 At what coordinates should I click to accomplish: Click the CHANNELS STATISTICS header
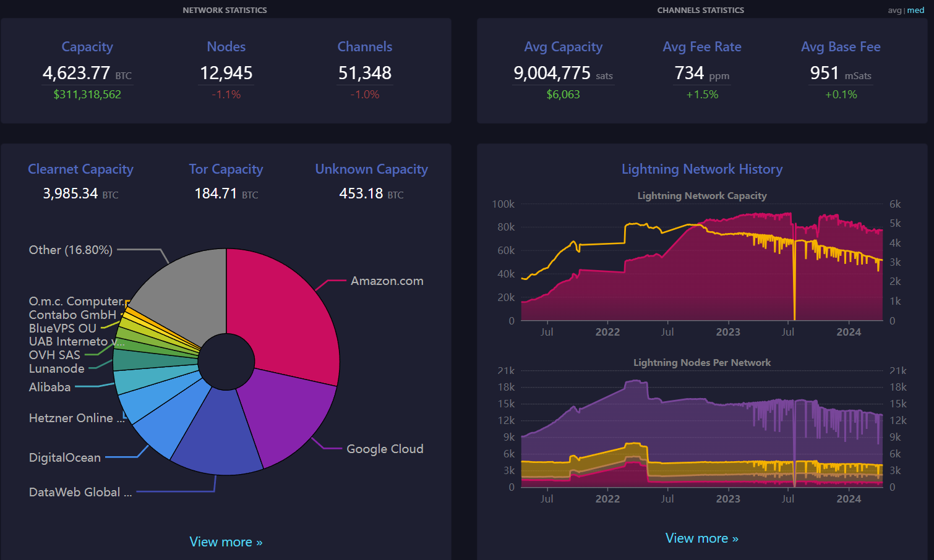pyautogui.click(x=701, y=11)
